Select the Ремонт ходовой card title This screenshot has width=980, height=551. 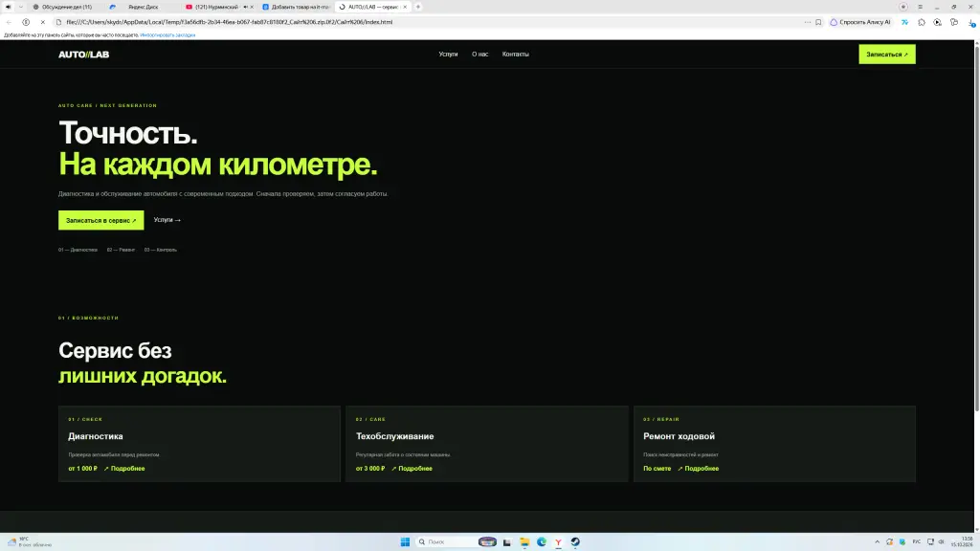679,436
